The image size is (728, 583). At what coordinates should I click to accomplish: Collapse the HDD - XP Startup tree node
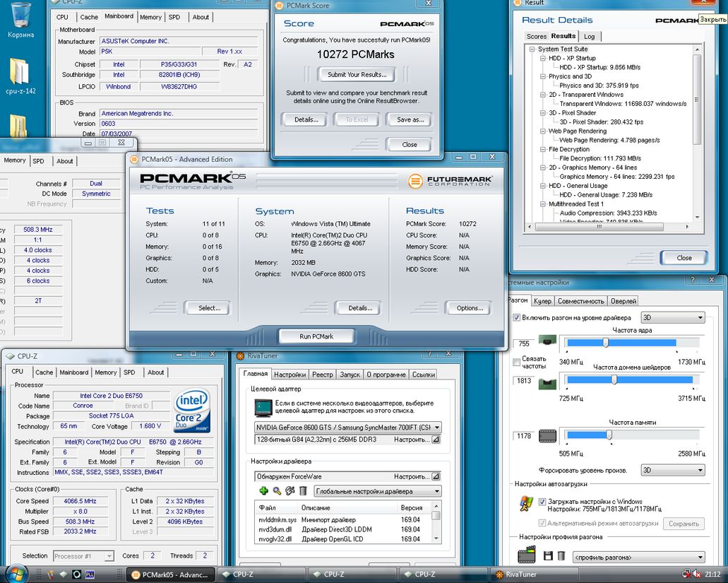542,59
